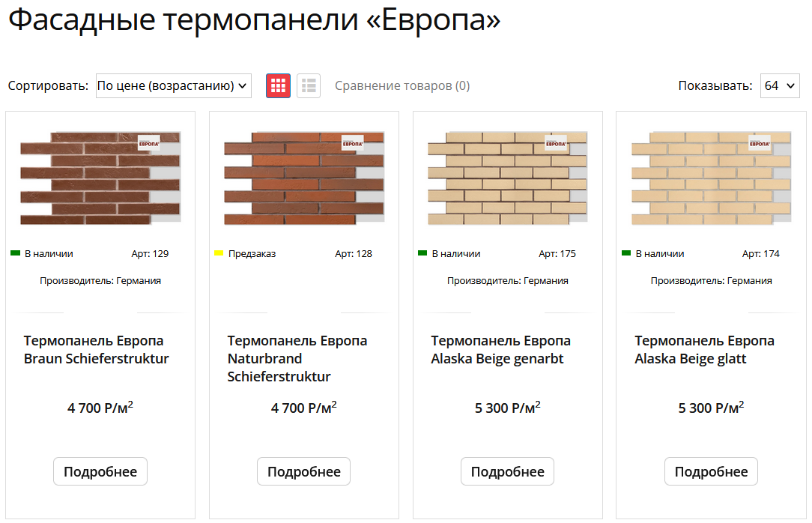Viewport: 812px width, 523px height.
Task: Switch to grid view icon
Action: (278, 85)
